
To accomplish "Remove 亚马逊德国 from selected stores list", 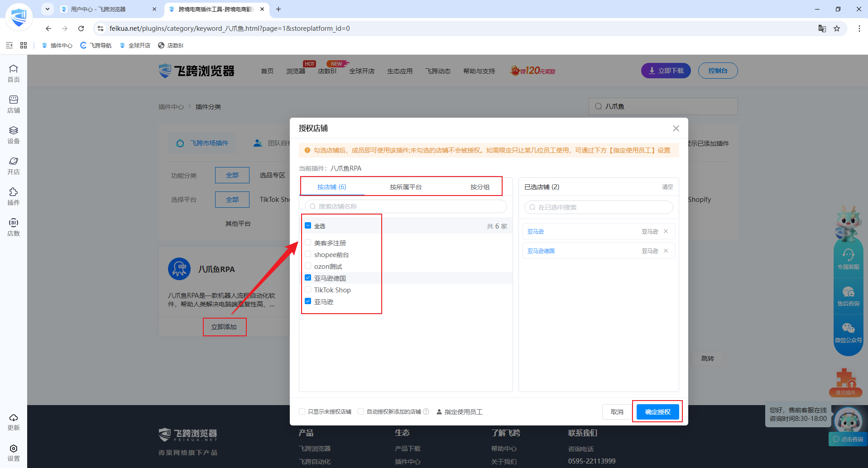I will [x=666, y=251].
